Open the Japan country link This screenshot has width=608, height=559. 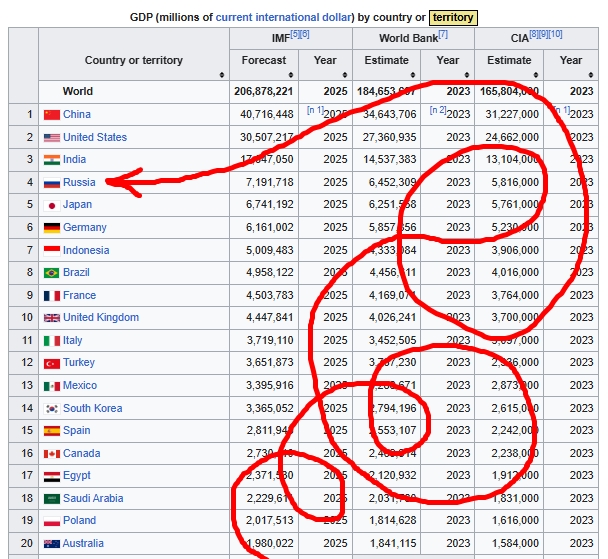78,204
